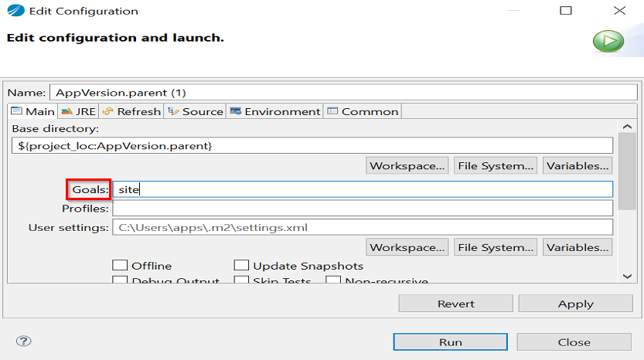
Task: Open the JRE tab
Action: 78,111
